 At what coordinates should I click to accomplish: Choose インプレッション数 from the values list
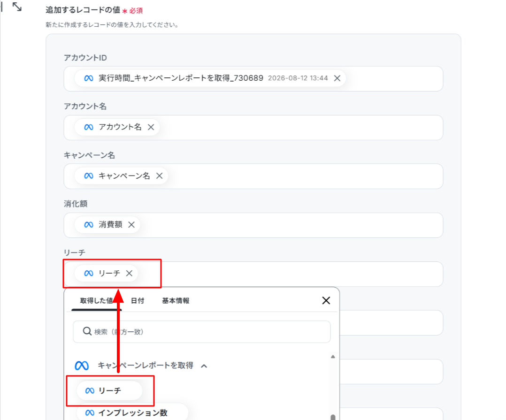tap(132, 412)
